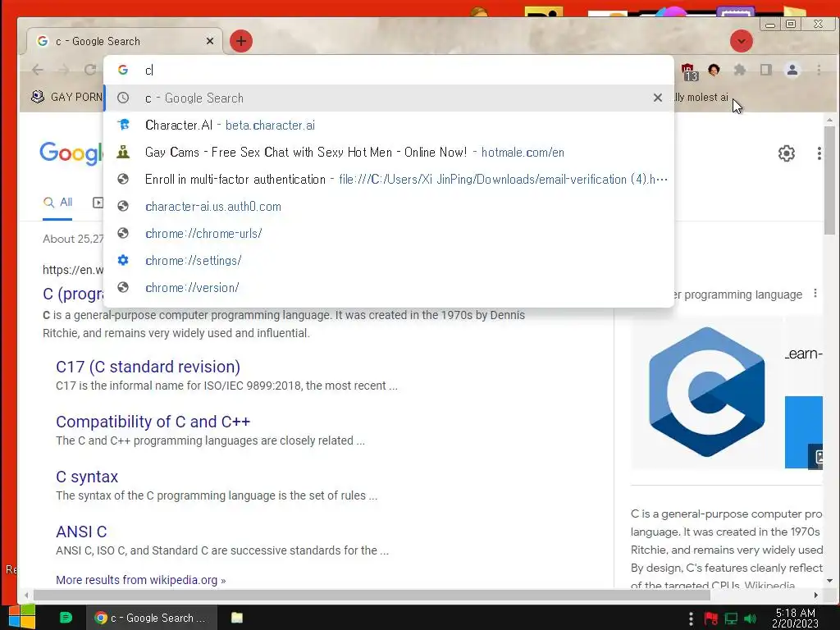Open the extension with badge 13

pos(689,71)
